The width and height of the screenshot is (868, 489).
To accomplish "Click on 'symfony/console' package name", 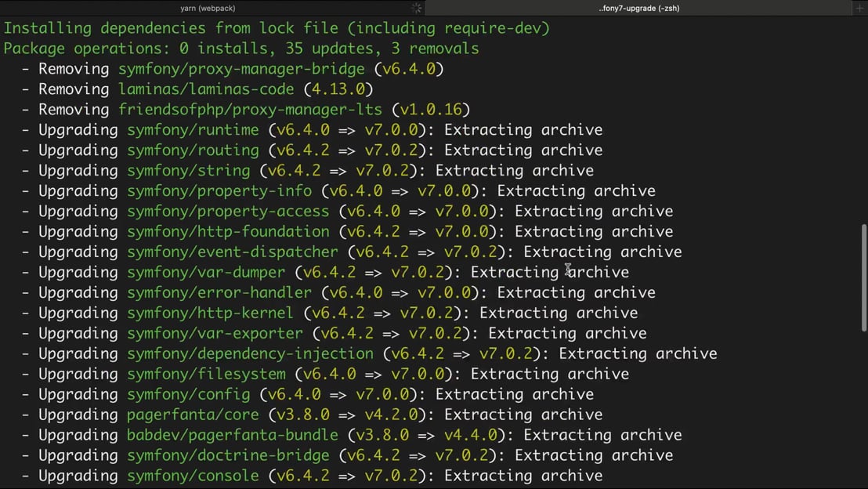I will tap(193, 476).
